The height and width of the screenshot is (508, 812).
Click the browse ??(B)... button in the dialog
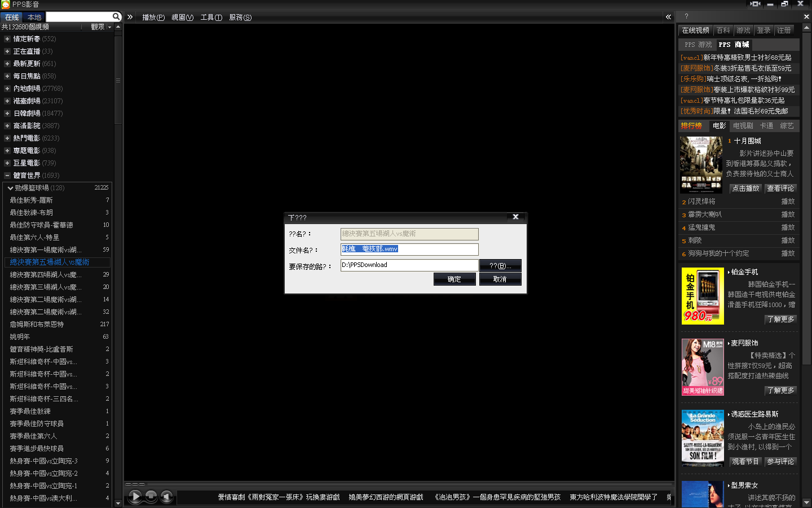[x=500, y=265]
